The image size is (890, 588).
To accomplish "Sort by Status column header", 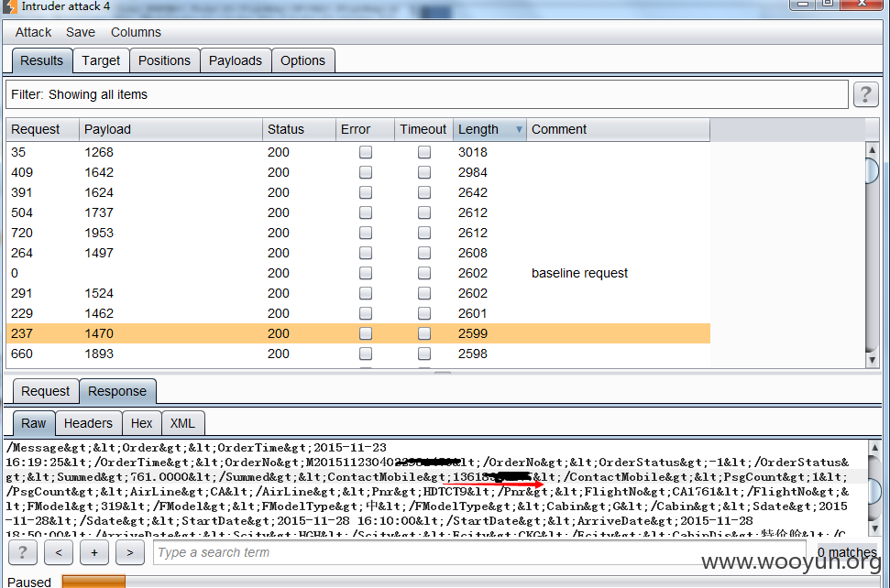I will pyautogui.click(x=299, y=130).
